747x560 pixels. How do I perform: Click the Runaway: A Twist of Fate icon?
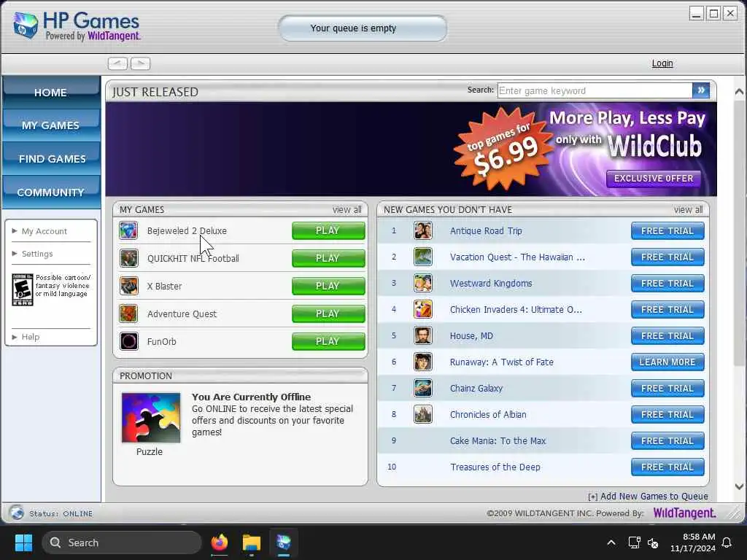point(422,362)
